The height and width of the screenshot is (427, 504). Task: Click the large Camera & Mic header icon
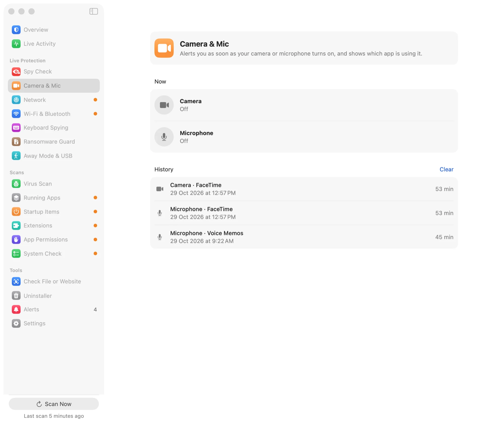(x=164, y=48)
